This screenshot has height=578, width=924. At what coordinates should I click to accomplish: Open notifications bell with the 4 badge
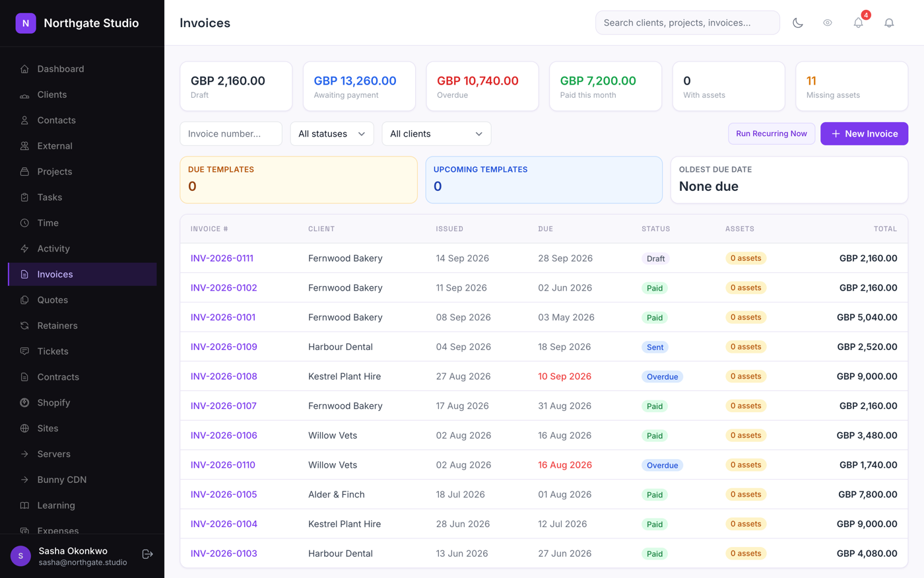(x=859, y=22)
